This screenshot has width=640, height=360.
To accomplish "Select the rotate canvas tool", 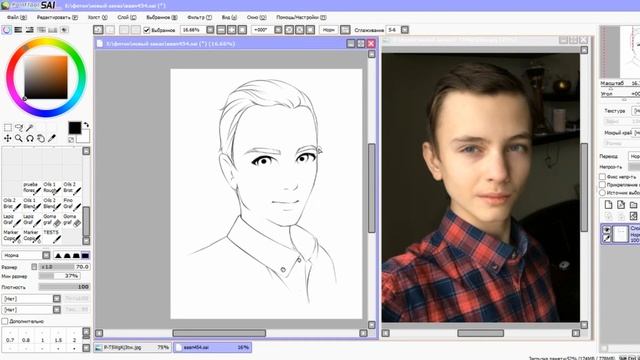I will pos(30,139).
